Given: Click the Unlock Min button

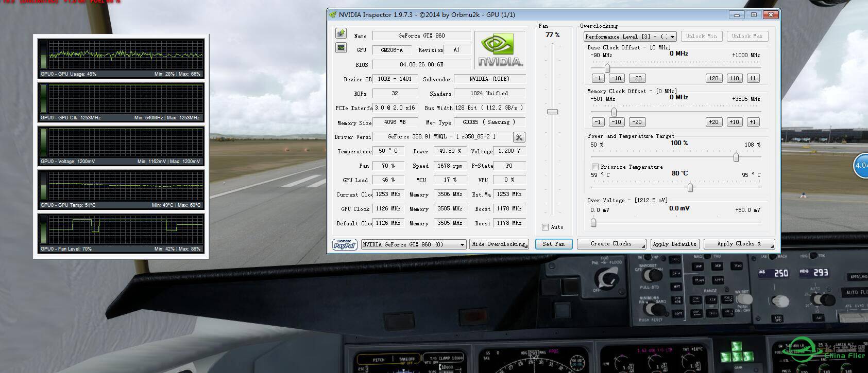Looking at the screenshot, I should tap(701, 36).
